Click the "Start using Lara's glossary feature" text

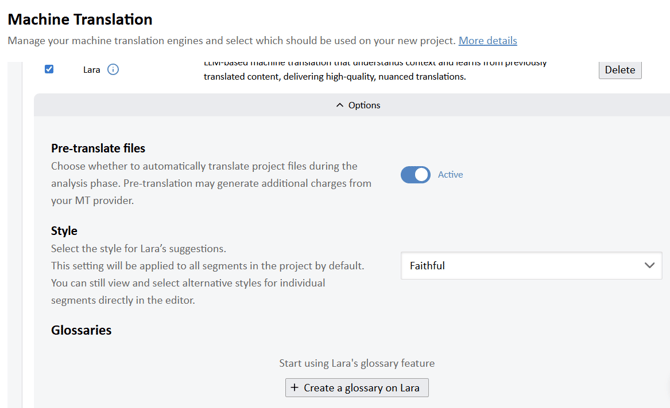[356, 363]
